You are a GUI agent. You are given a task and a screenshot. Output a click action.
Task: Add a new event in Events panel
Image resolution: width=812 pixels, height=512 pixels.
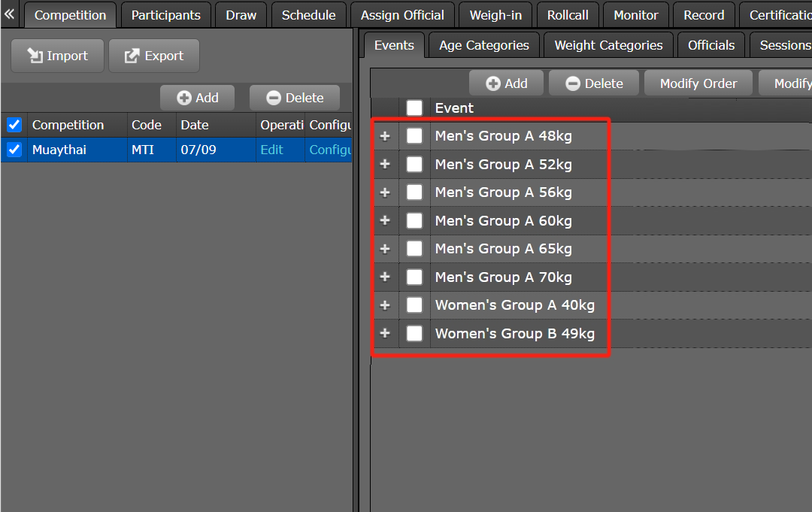click(507, 83)
